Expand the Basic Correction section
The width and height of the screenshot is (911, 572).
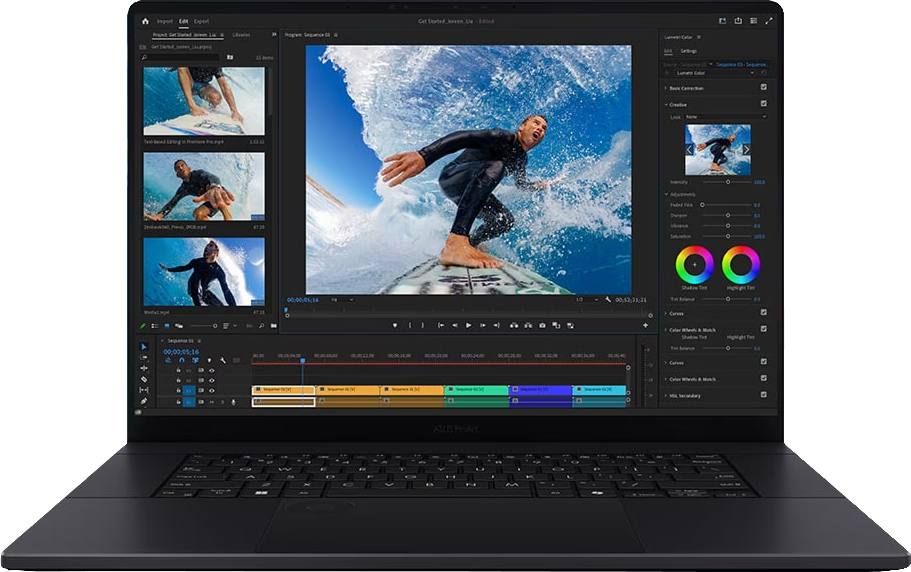pyautogui.click(x=666, y=88)
